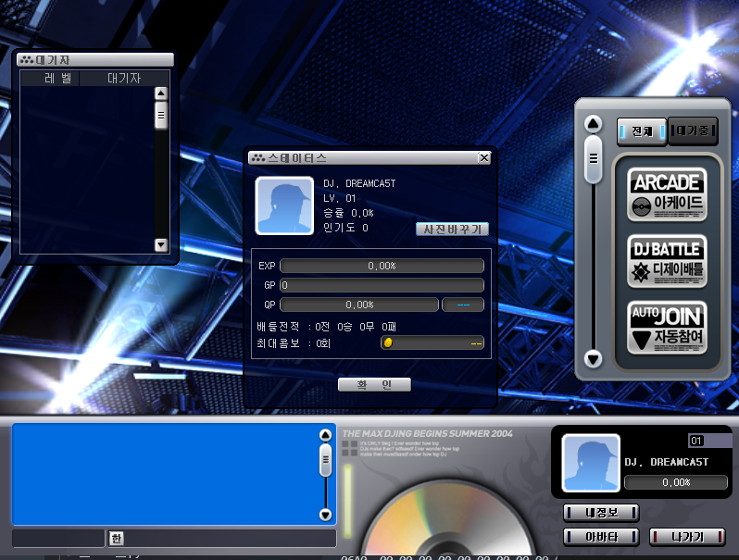Confirm with the 확인 button
This screenshot has height=560, width=739.
pos(374,385)
